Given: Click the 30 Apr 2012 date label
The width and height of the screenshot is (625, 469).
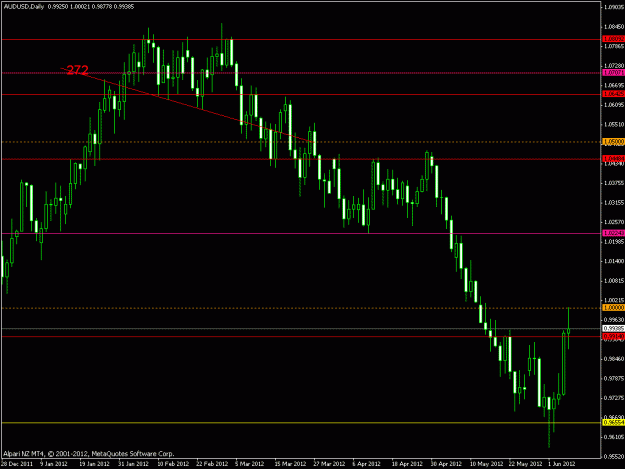Looking at the screenshot, I should 446,464.
